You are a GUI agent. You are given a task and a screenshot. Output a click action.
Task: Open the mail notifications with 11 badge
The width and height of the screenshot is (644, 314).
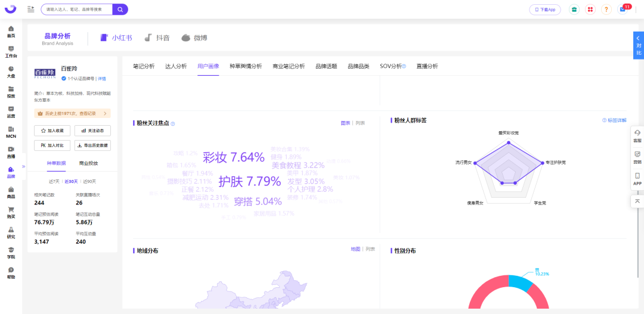pos(623,9)
